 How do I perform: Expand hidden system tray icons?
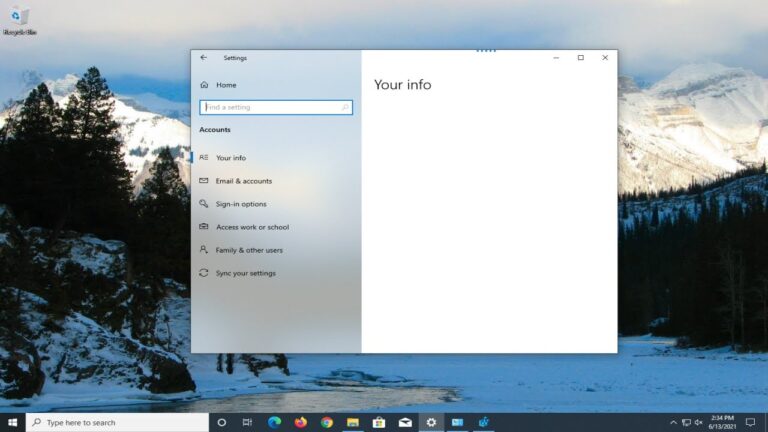coord(673,422)
